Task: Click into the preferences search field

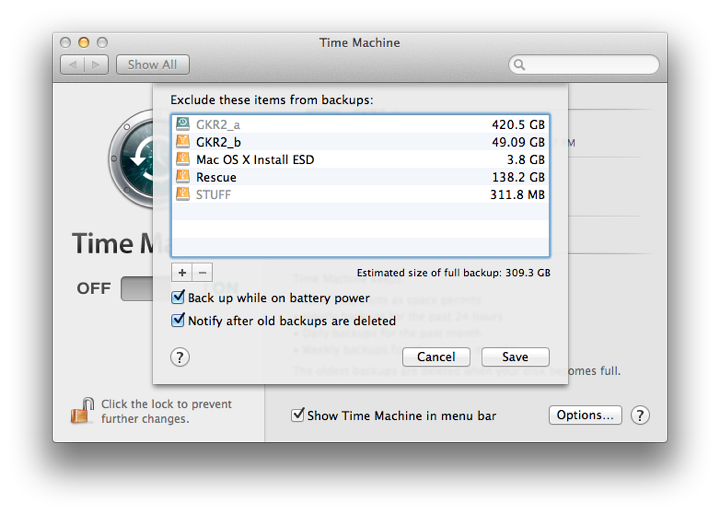Action: pyautogui.click(x=584, y=65)
